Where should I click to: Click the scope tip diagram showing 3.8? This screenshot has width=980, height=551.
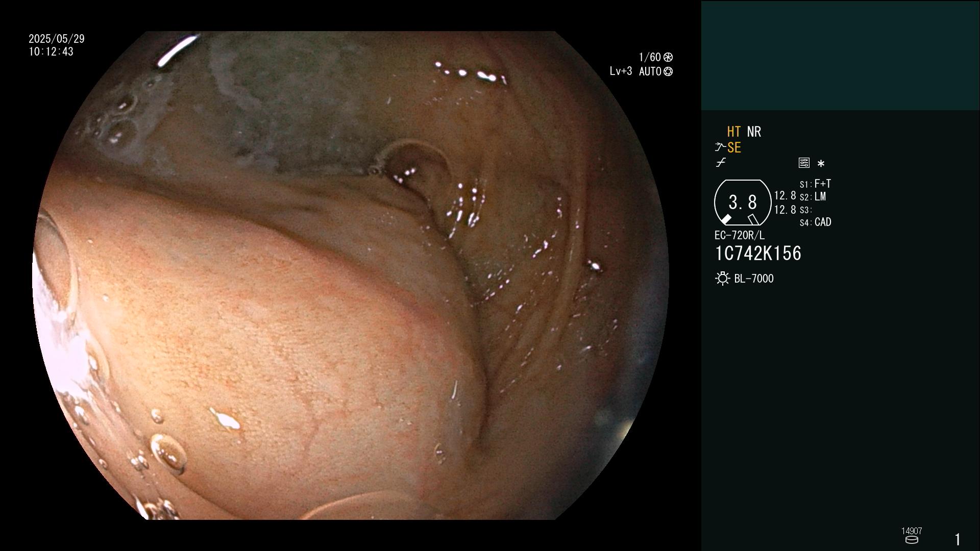tap(743, 203)
